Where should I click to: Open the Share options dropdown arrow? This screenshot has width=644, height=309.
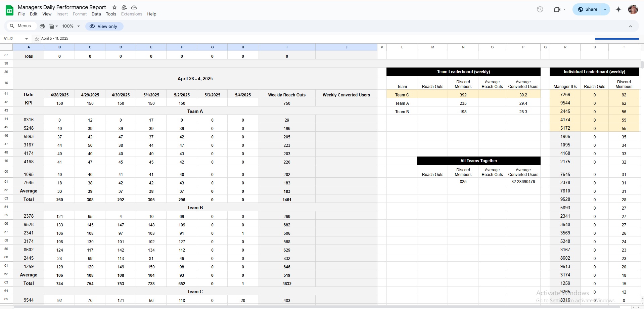[x=605, y=9]
